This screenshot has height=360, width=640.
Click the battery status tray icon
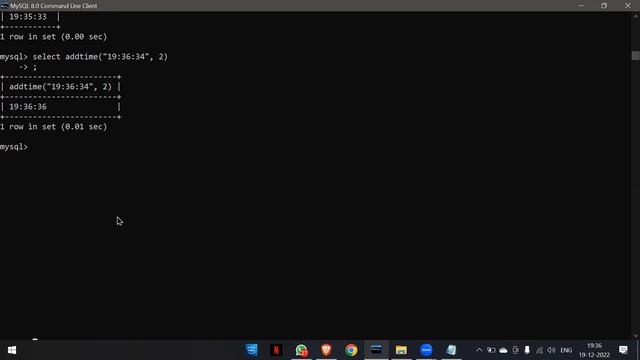pos(491,350)
